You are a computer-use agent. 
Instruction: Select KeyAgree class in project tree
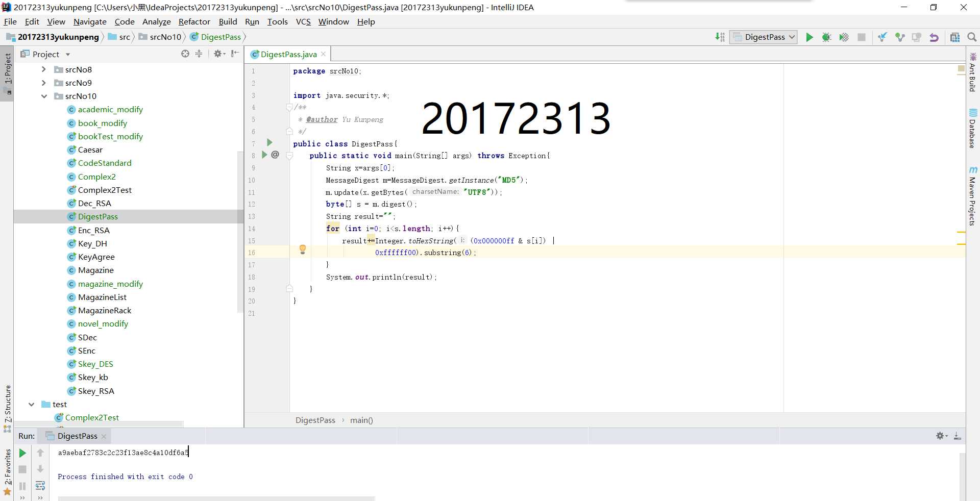[96, 257]
